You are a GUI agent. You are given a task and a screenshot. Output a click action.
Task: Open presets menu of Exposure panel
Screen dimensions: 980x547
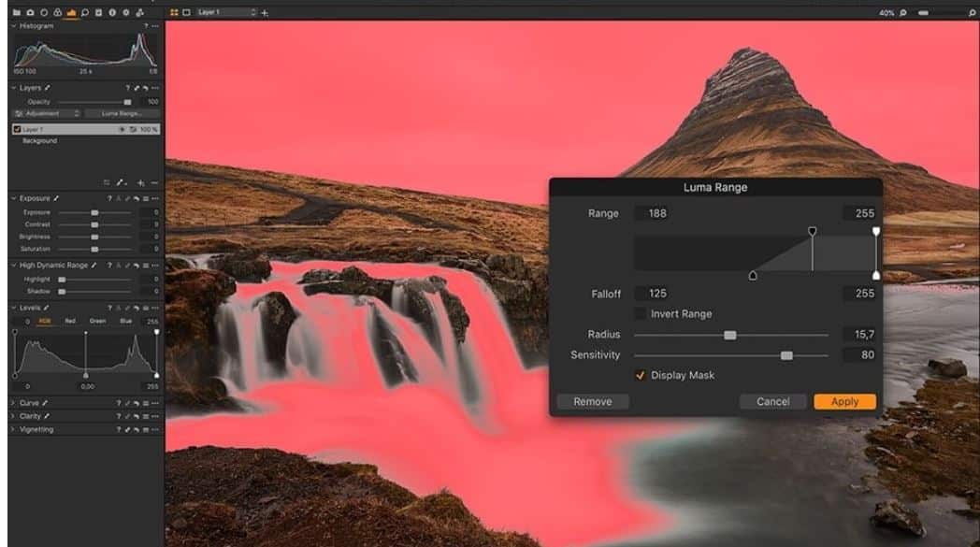146,199
